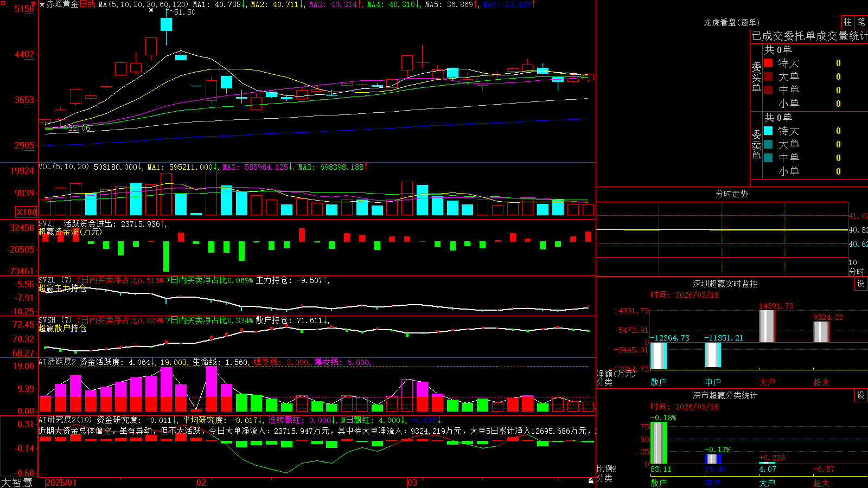The height and width of the screenshot is (488, 868).
Task: Click the blue MA6: 33.435 value
Action: click(x=508, y=4)
